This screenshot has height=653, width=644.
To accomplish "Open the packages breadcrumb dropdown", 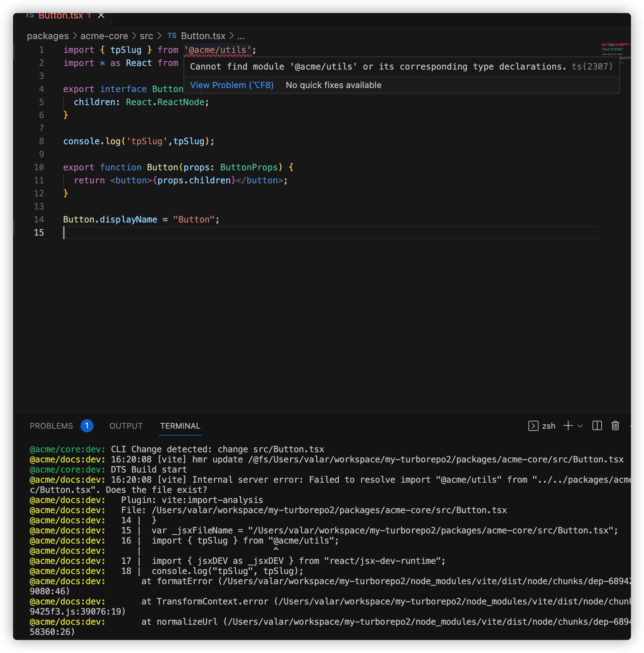I will pos(48,36).
